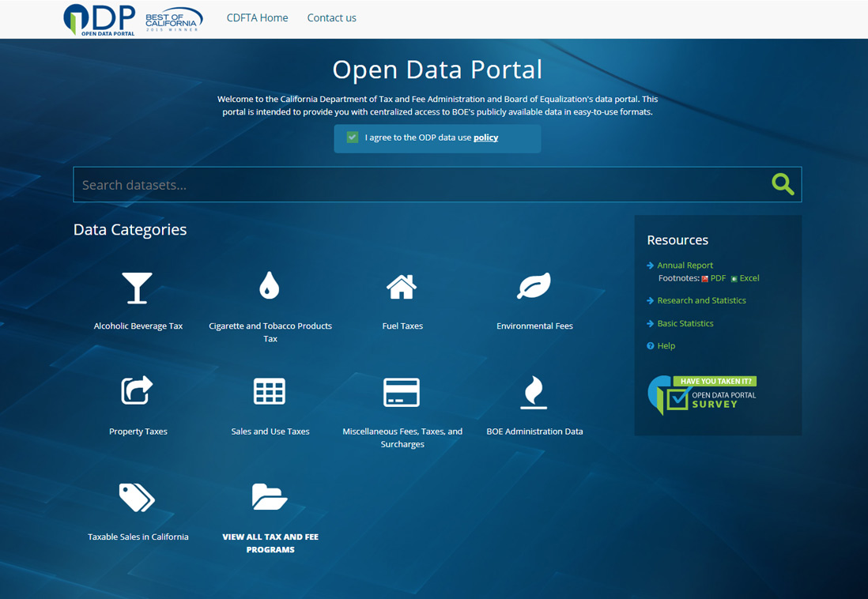Open the Help link in Resources

[666, 345]
